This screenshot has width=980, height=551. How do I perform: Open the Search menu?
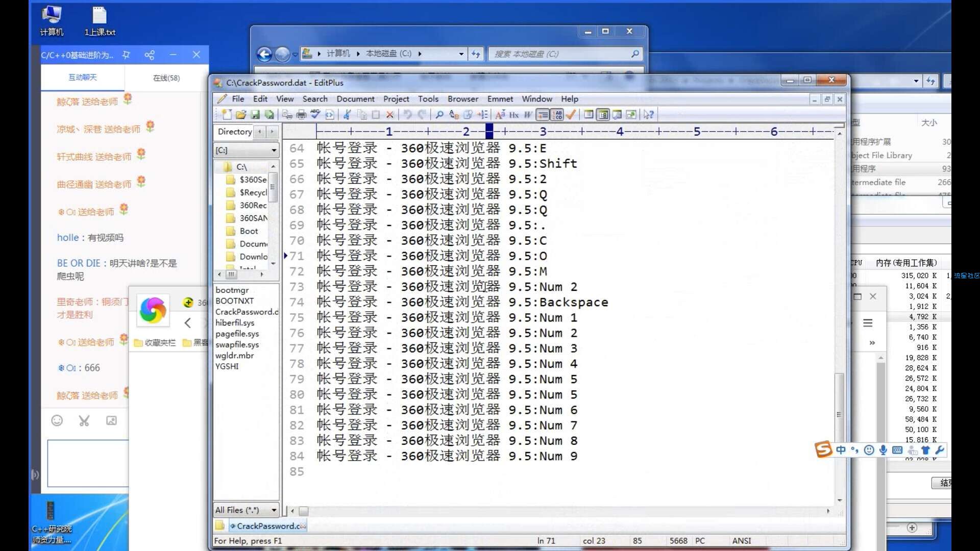[x=315, y=99]
